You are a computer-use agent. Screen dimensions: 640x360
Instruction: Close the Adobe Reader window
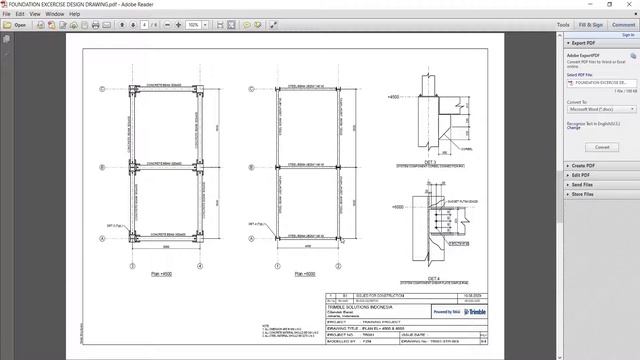click(629, 4)
